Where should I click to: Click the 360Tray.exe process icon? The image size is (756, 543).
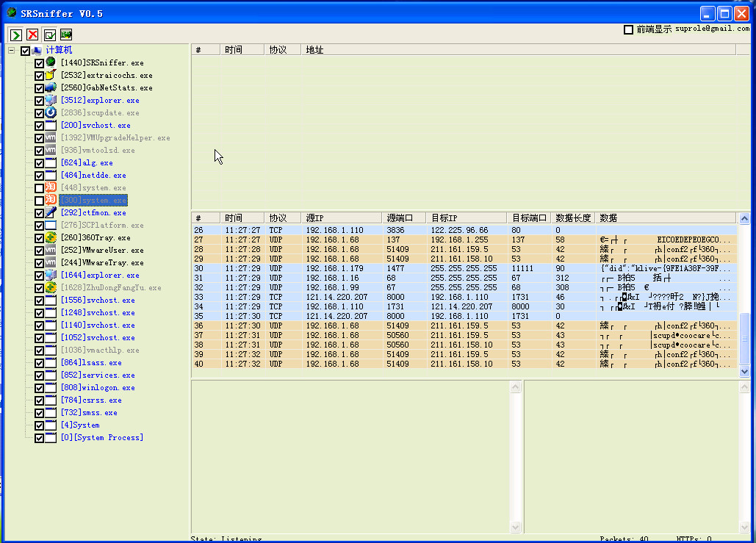51,237
